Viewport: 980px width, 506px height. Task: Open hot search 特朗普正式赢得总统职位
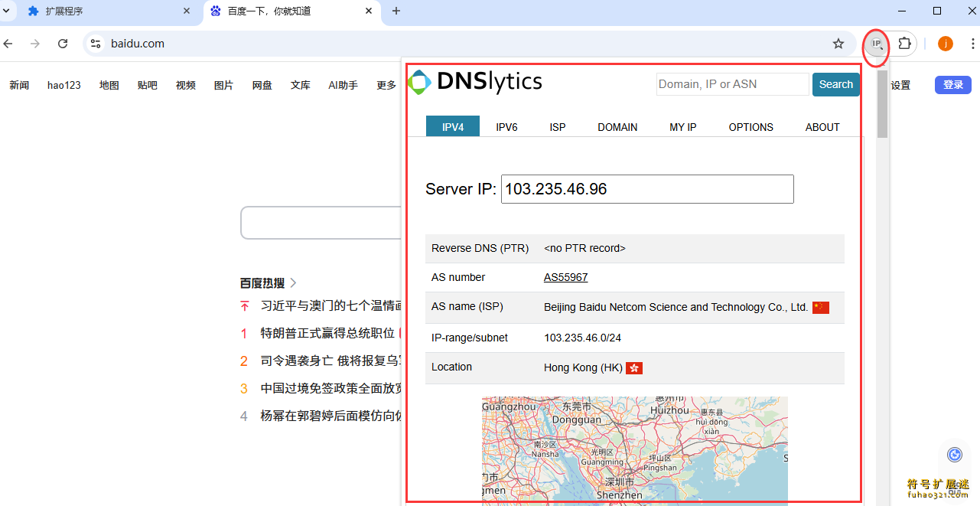[x=327, y=333]
